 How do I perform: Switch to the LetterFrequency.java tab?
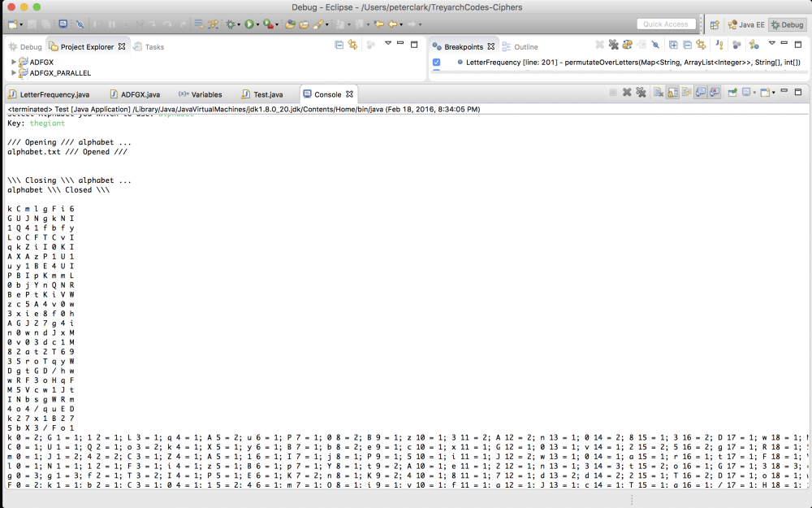[x=54, y=94]
